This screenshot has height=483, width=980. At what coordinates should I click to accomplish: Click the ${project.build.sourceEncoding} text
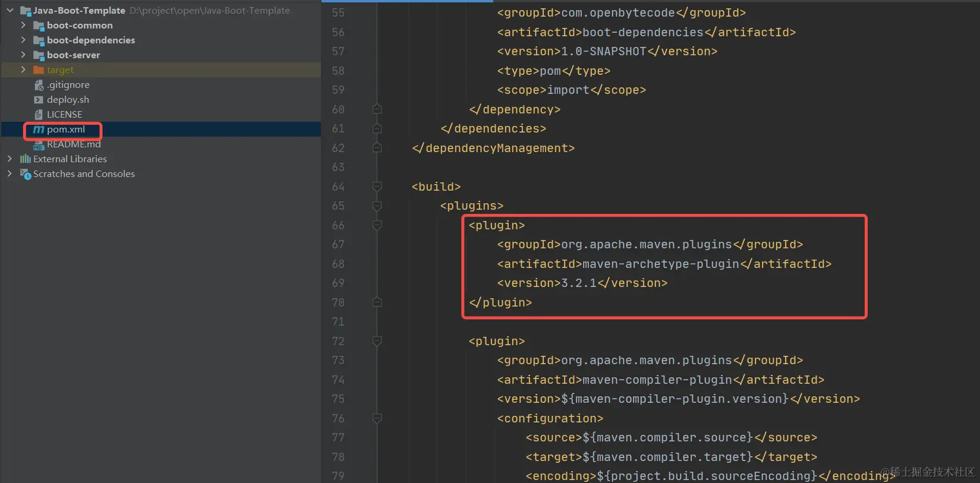[707, 476]
